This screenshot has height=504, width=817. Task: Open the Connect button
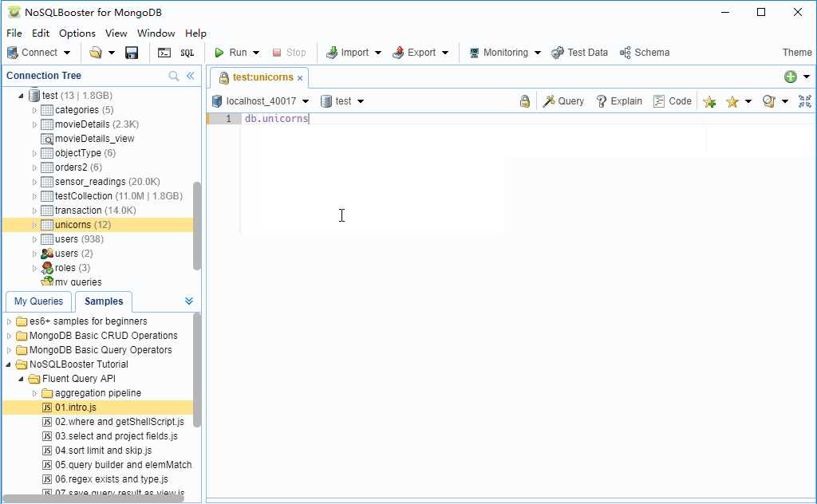[x=32, y=53]
